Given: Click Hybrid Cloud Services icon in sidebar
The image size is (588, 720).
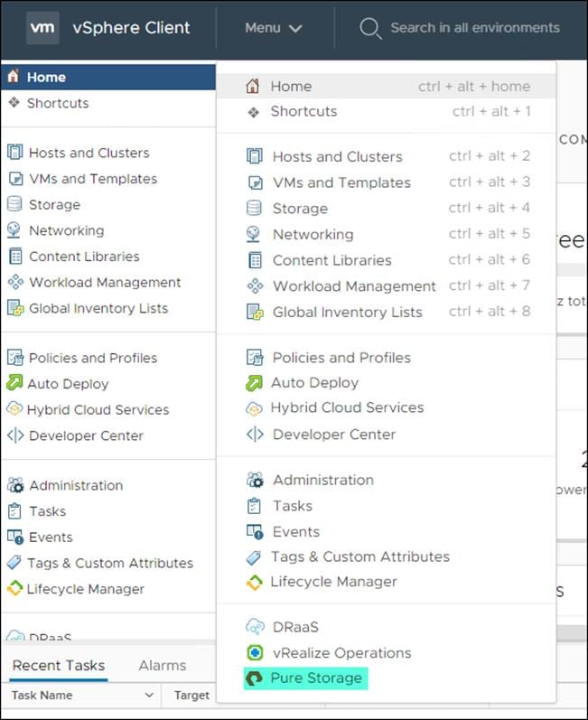Looking at the screenshot, I should pyautogui.click(x=14, y=407).
